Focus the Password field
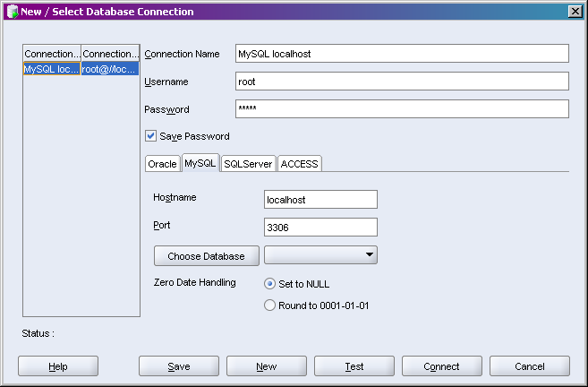Image resolution: width=588 pixels, height=387 pixels. pyautogui.click(x=402, y=109)
